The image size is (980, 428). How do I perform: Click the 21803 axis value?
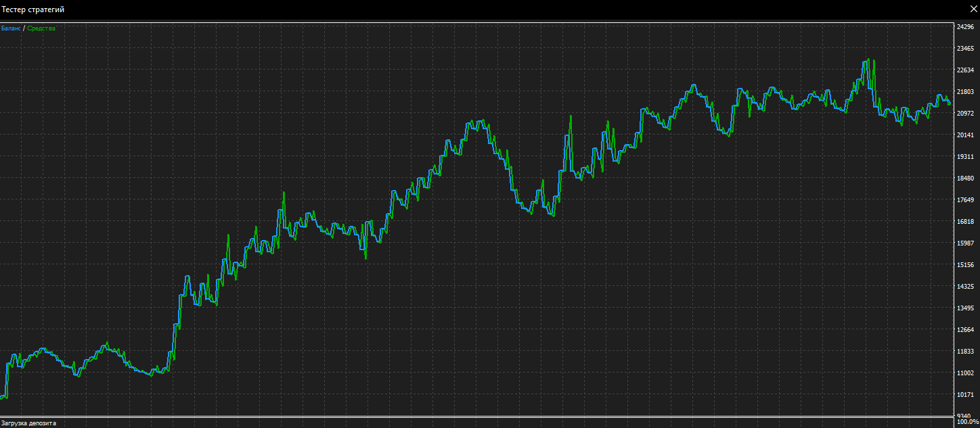click(x=965, y=92)
